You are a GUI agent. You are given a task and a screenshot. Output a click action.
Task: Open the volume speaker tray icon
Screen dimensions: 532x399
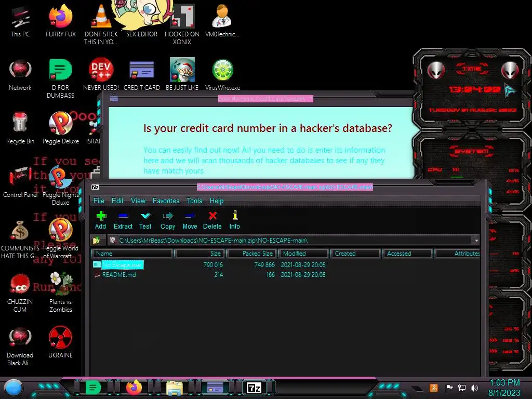click(x=474, y=388)
